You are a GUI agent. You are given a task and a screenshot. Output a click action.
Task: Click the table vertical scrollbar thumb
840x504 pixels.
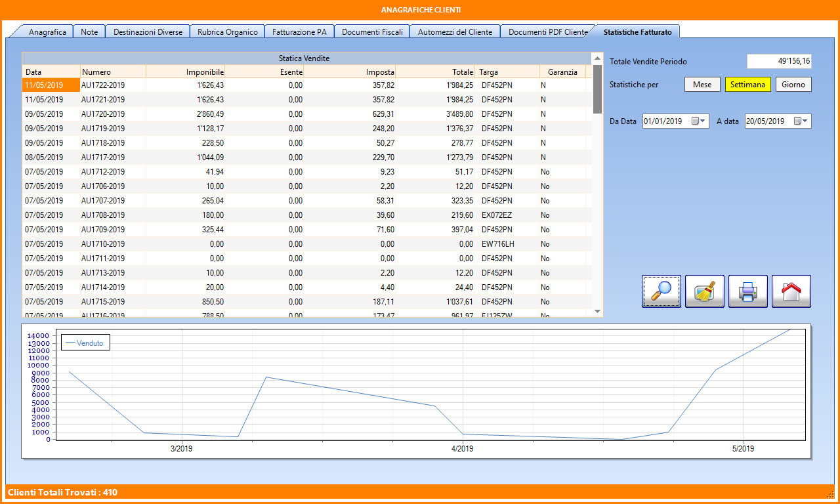coord(597,89)
